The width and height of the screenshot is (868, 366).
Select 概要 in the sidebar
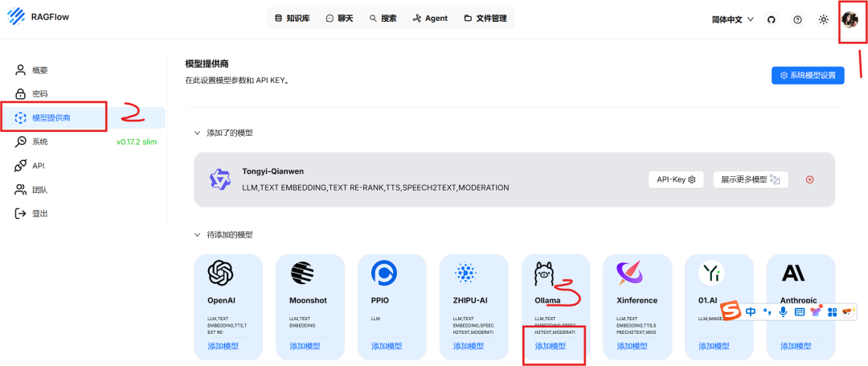tap(83, 70)
